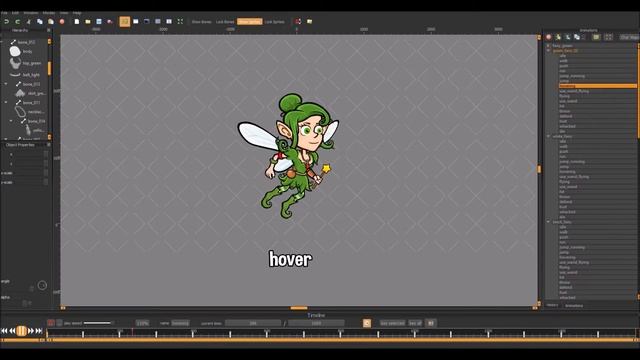Close the Hierarchy panel
The height and width of the screenshot is (360, 640).
point(49,30)
